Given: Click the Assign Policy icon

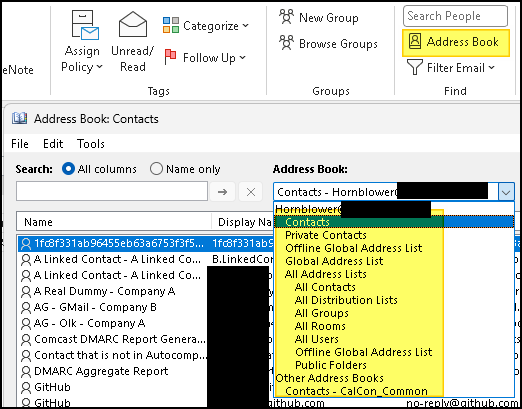Looking at the screenshot, I should 85,25.
